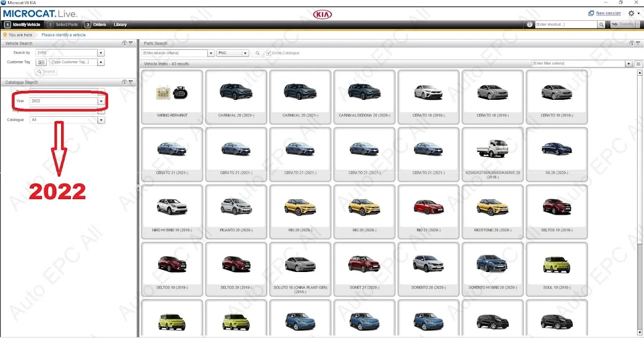Click the Vehicle Index - 43 results text
The width and height of the screenshot is (644, 338).
[x=166, y=64]
